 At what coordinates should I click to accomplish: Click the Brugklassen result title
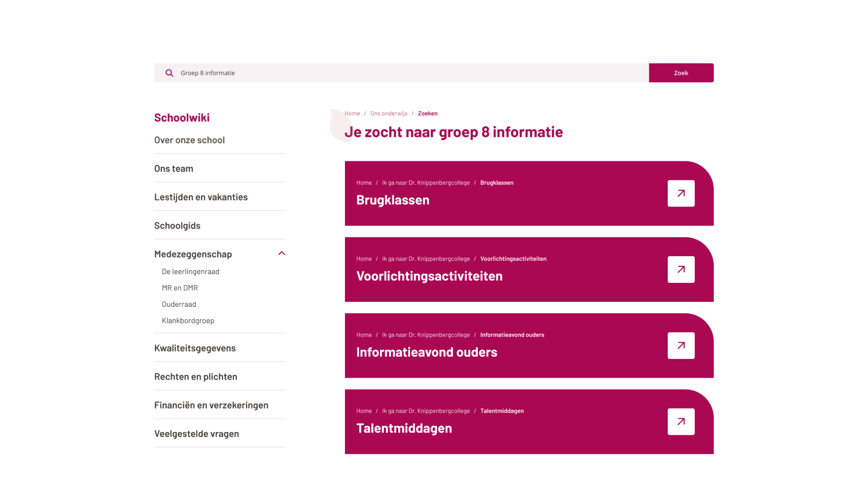point(393,200)
